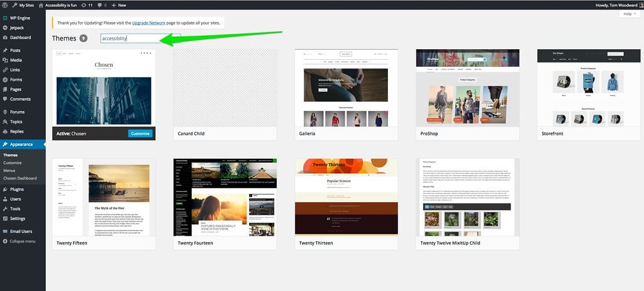Collapse the admin sidebar menu
This screenshot has height=291, width=644.
click(x=22, y=241)
